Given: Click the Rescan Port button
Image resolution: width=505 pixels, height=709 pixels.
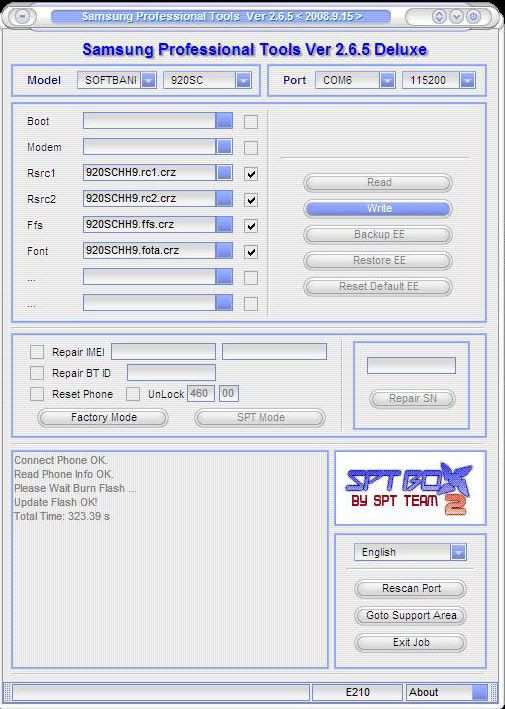Looking at the screenshot, I should (x=411, y=588).
